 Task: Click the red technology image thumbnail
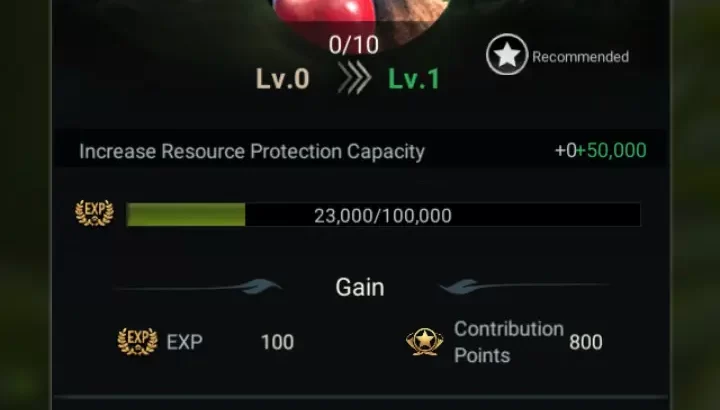360,18
